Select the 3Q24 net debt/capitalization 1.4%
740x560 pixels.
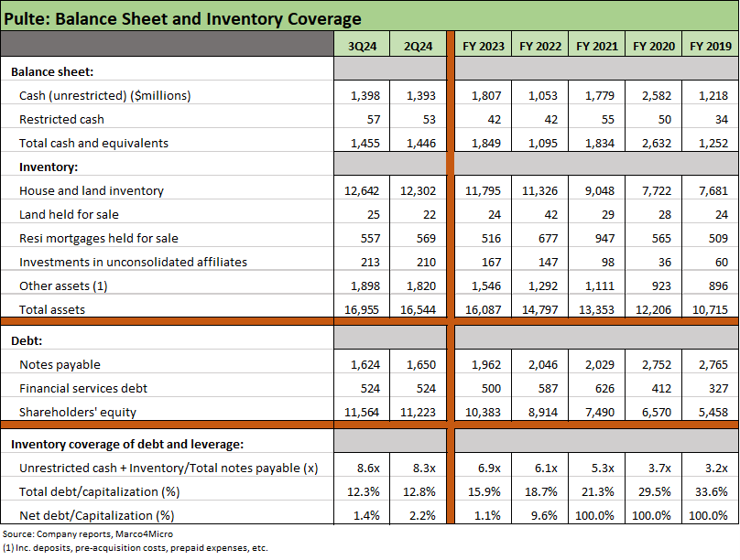pos(366,516)
